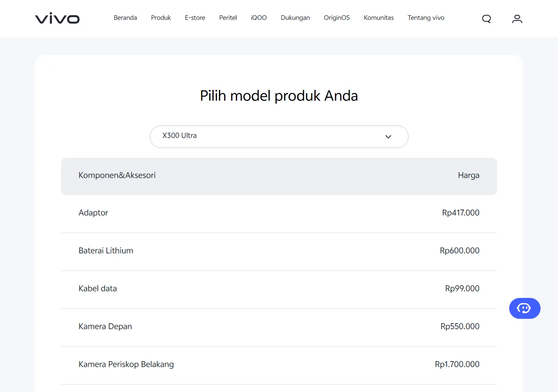Open the Produk menu
The width and height of the screenshot is (558, 392).
[x=161, y=18]
